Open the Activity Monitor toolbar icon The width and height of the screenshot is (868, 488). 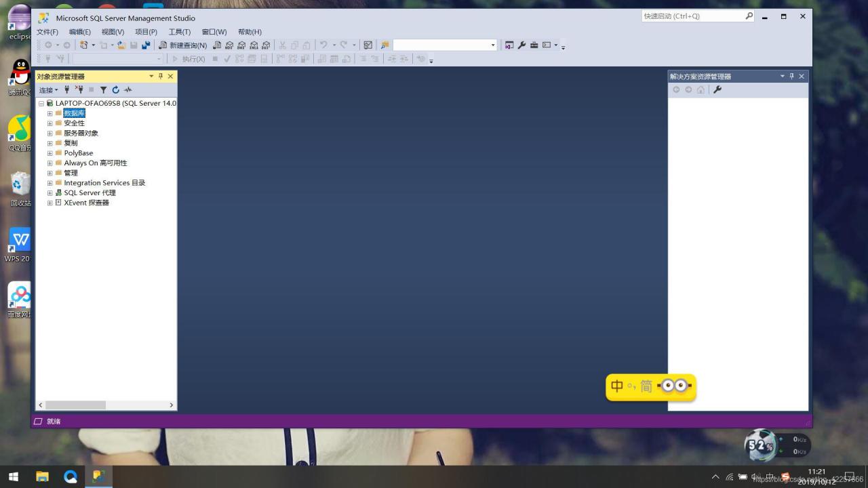click(x=368, y=45)
